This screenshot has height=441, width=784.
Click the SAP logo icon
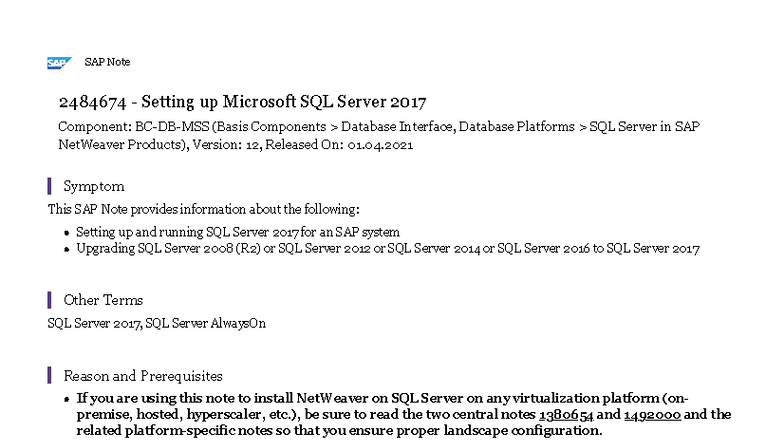coord(59,63)
